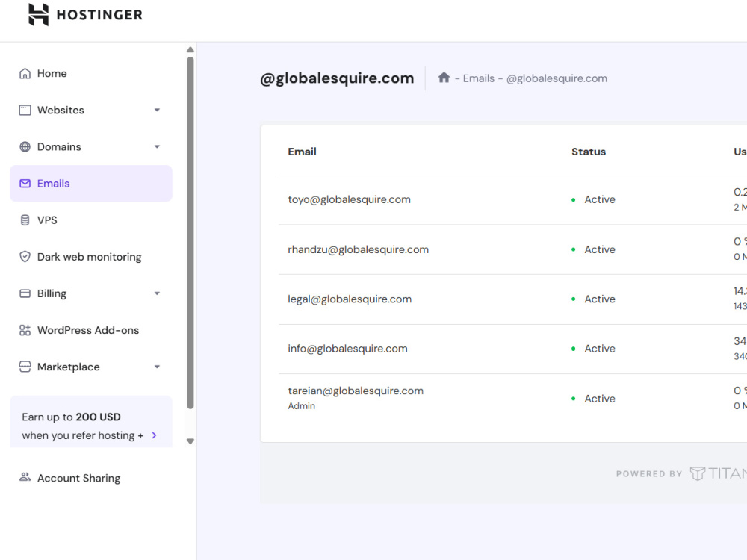Click the Admin label under tareian
Screen dimensions: 747x560
(301, 405)
